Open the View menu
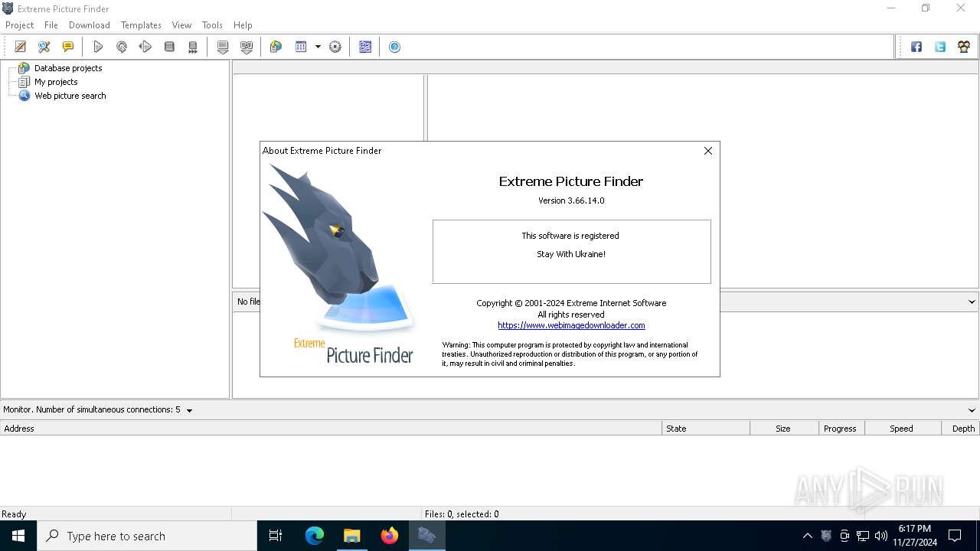The width and height of the screenshot is (980, 551). click(x=181, y=25)
